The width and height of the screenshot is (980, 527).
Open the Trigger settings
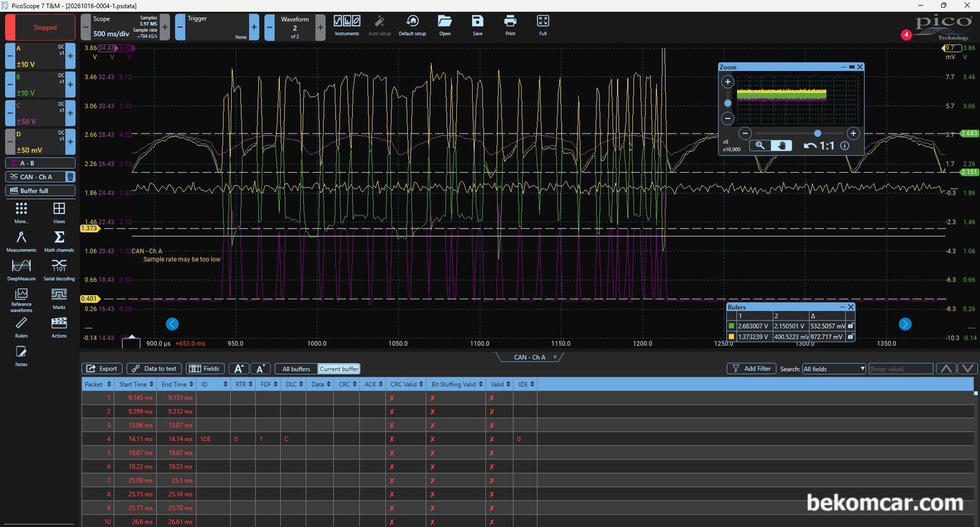point(217,28)
